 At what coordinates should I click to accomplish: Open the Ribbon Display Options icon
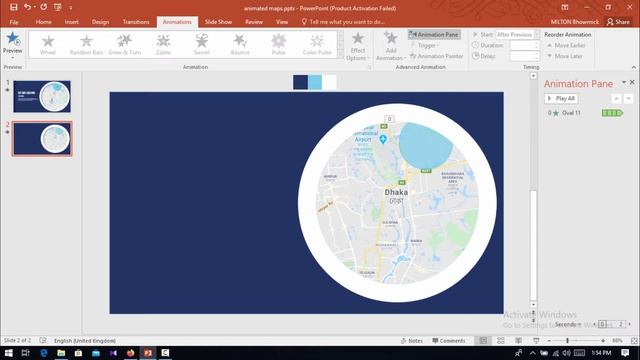pyautogui.click(x=565, y=7)
